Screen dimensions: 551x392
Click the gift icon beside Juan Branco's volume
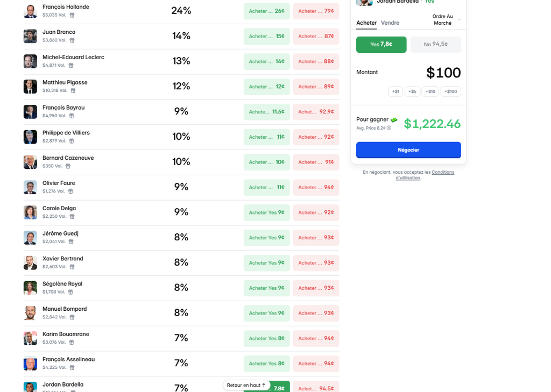point(72,40)
